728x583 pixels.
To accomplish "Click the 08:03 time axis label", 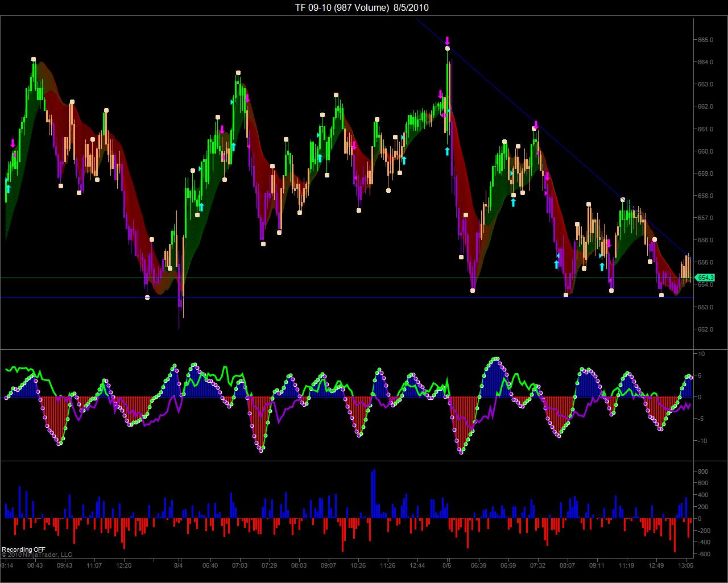I will [x=299, y=566].
